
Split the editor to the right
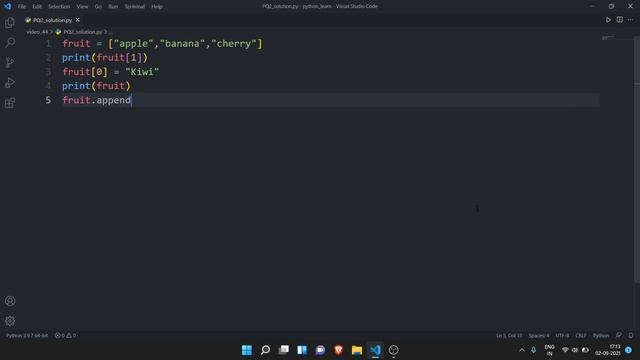click(x=620, y=20)
